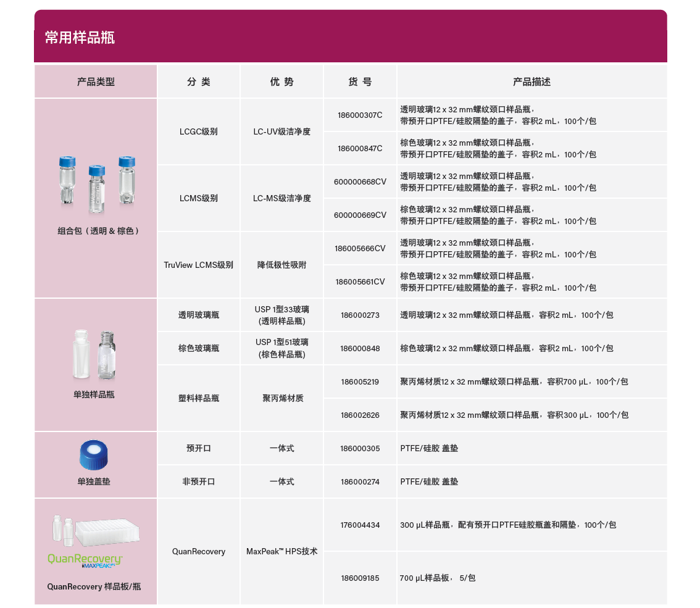Select part number 600000668CV

click(360, 181)
